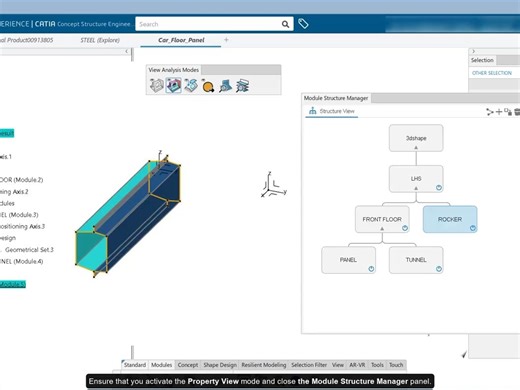The height and width of the screenshot is (390, 520).
Task: Click the tag icon next to search
Action: coord(303,24)
